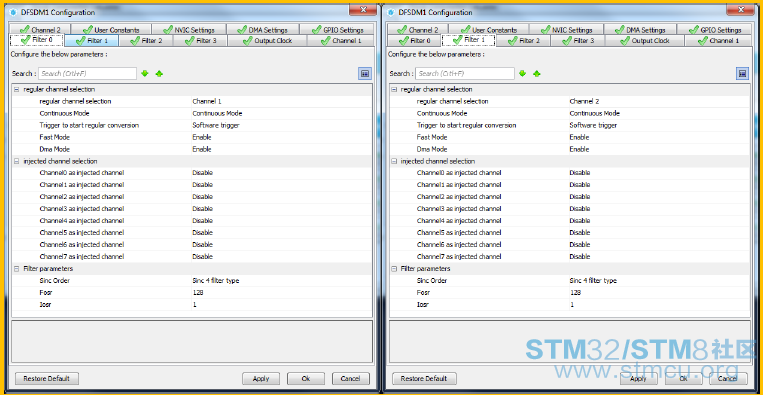Image resolution: width=763 pixels, height=395 pixels.
Task: Close the right DFSDM1 Configuration window
Action: pyautogui.click(x=741, y=9)
